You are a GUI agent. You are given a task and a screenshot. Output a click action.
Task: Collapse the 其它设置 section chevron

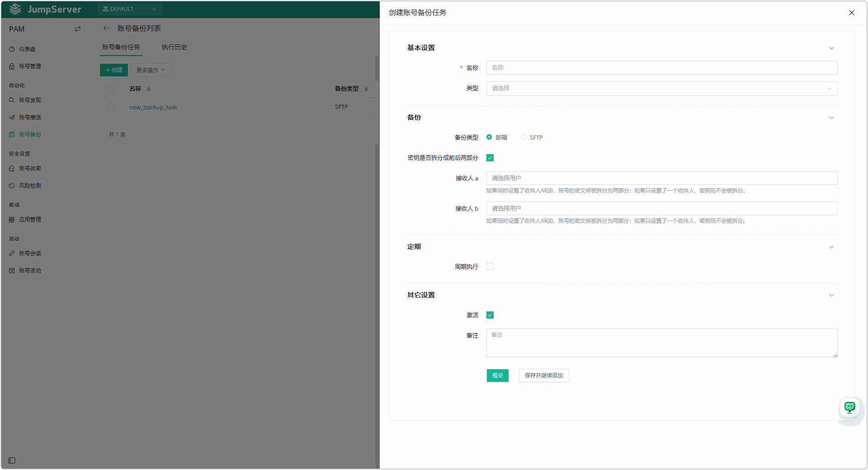click(831, 296)
